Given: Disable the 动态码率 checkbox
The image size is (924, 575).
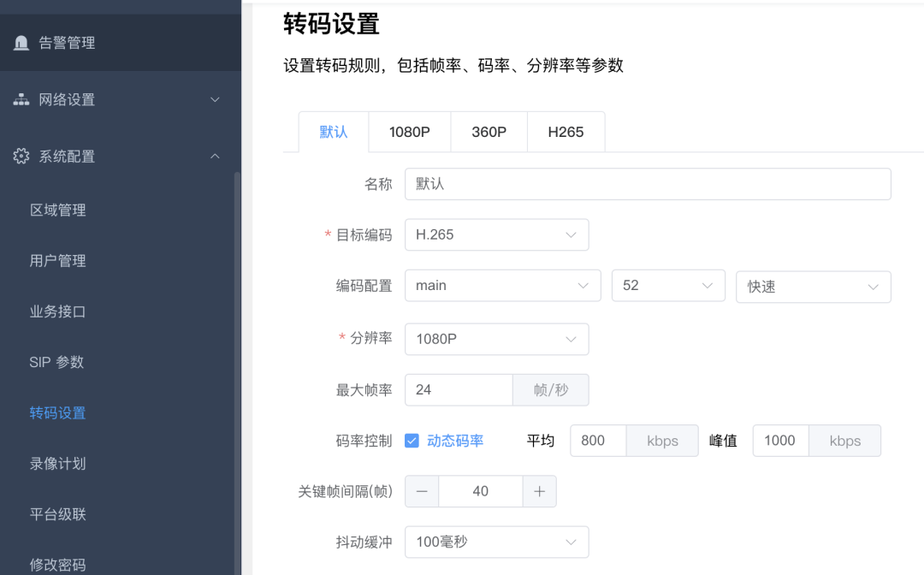Looking at the screenshot, I should (412, 440).
